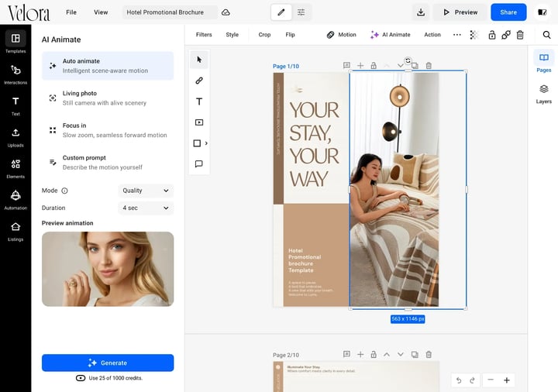Toggle the Page 1 lock icon

point(374,65)
